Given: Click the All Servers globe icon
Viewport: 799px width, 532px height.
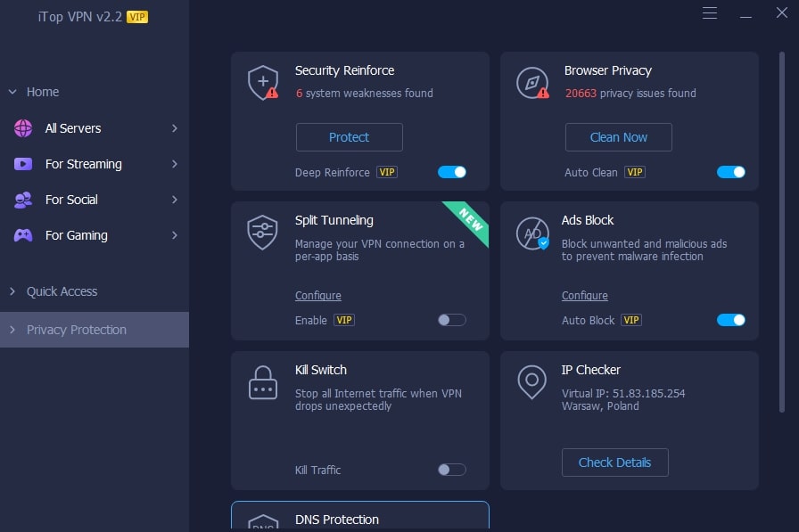Looking at the screenshot, I should 23,128.
